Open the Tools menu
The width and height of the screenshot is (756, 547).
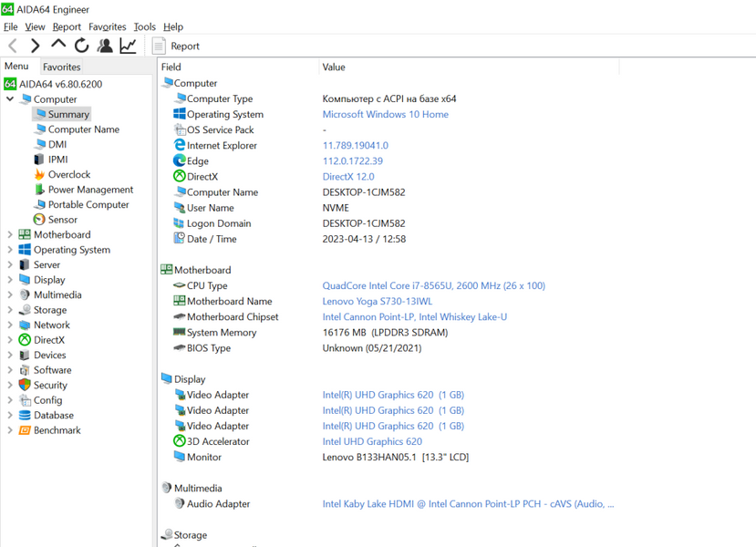click(145, 27)
